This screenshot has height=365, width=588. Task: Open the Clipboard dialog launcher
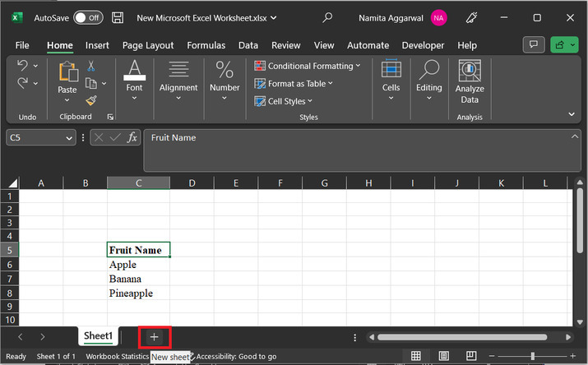[110, 117]
